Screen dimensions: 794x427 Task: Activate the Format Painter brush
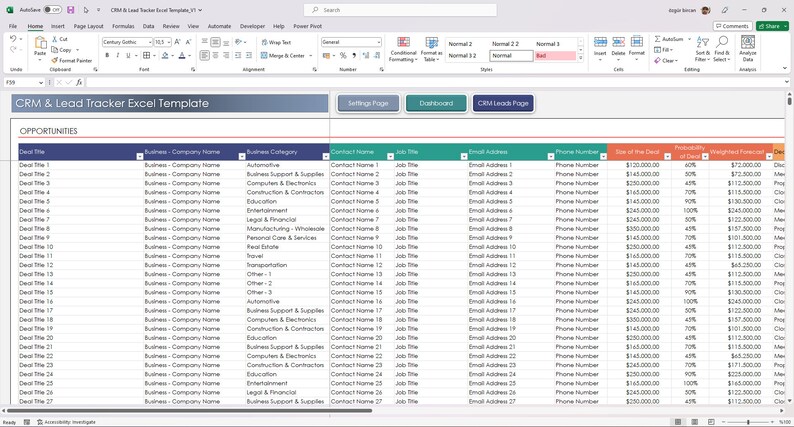[55, 60]
